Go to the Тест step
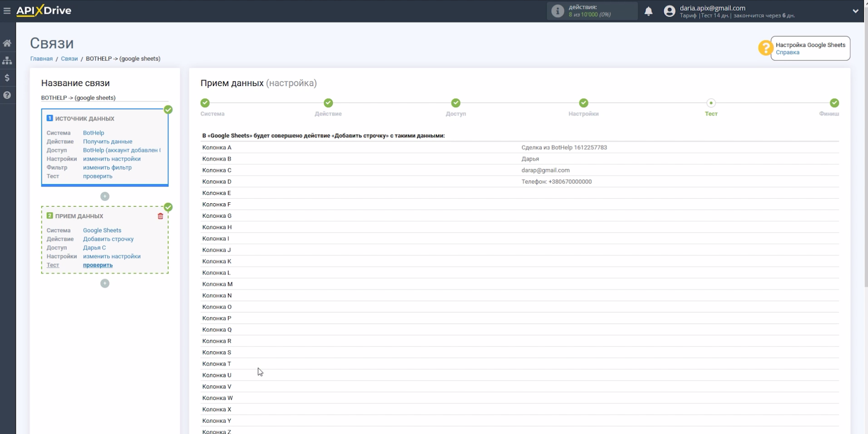Image resolution: width=868 pixels, height=434 pixels. 711,103
